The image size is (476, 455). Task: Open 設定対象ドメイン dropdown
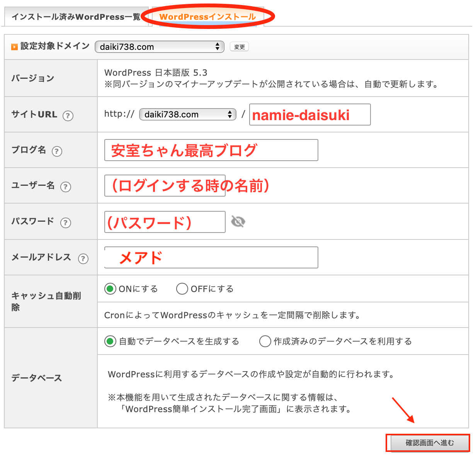[160, 47]
